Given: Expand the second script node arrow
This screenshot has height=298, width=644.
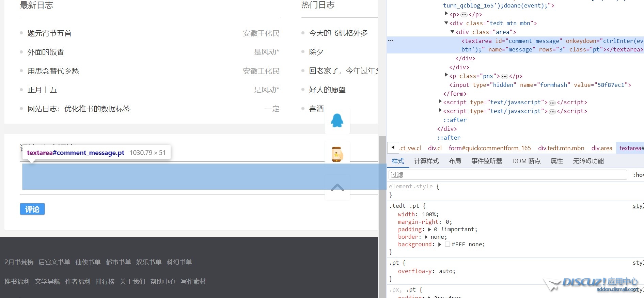Looking at the screenshot, I should (440, 110).
